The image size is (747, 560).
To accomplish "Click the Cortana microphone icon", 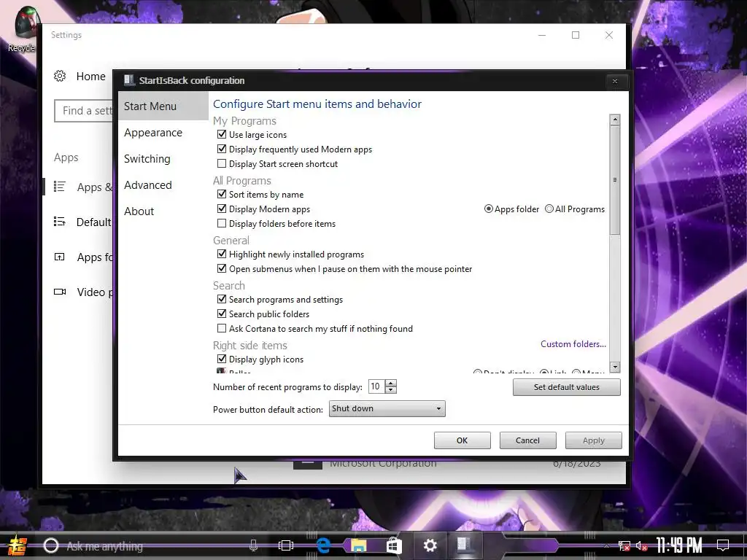I will tap(253, 545).
